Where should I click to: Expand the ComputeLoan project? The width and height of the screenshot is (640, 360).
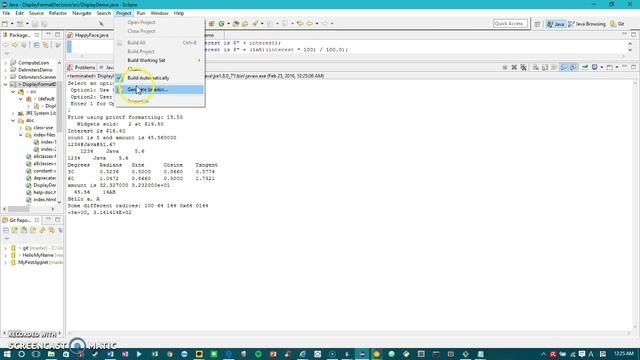(5, 63)
